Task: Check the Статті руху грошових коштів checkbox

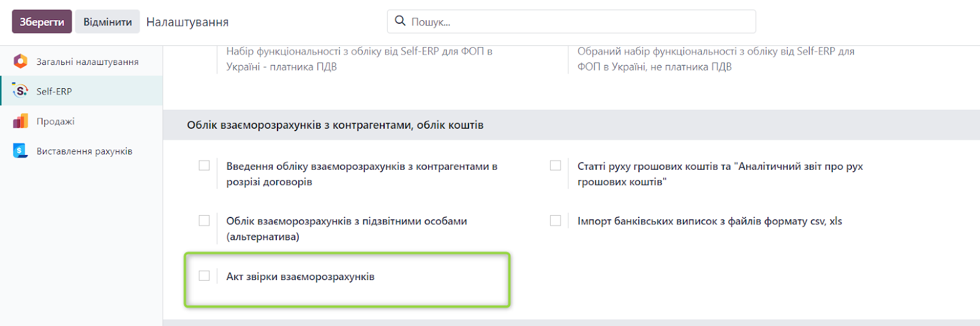Action: tap(556, 165)
